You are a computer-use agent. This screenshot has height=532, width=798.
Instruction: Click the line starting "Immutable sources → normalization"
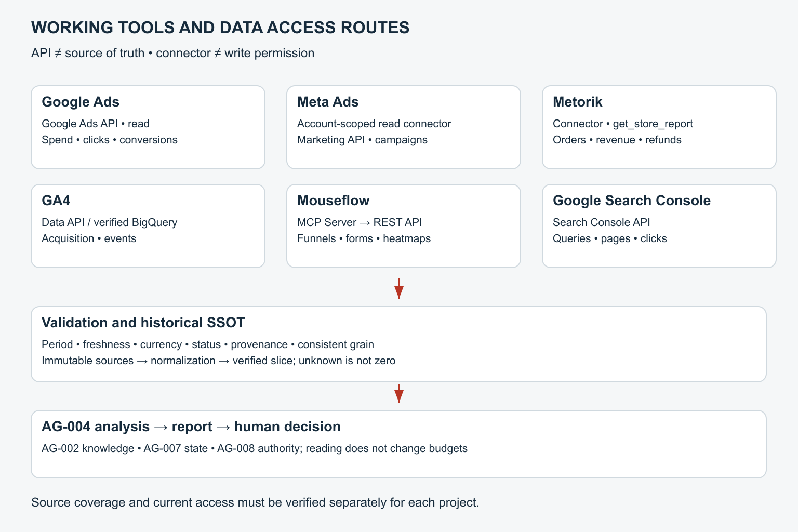[x=219, y=361]
